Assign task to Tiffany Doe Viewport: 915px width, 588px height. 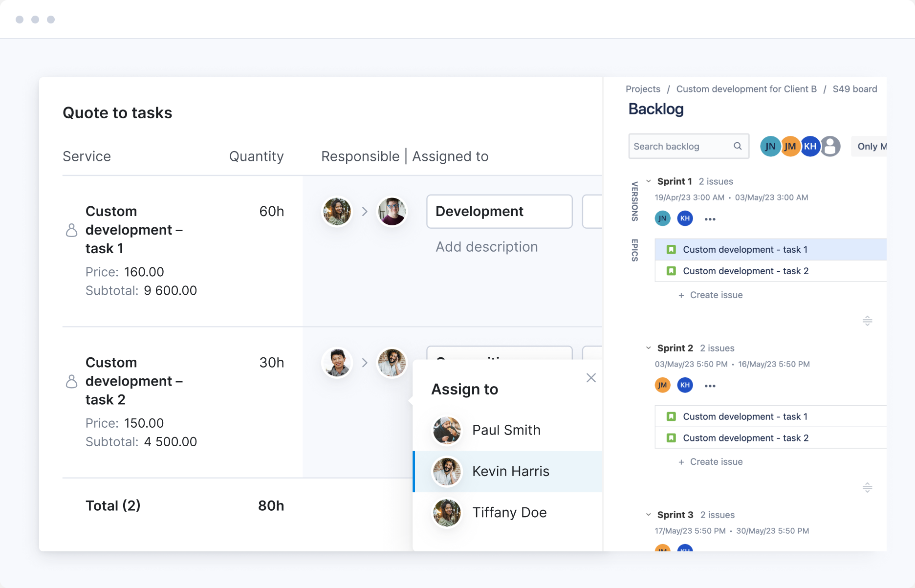[509, 512]
